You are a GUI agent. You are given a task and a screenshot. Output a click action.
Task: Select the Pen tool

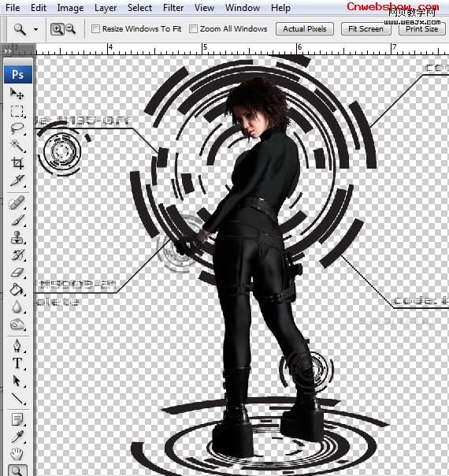click(x=17, y=346)
